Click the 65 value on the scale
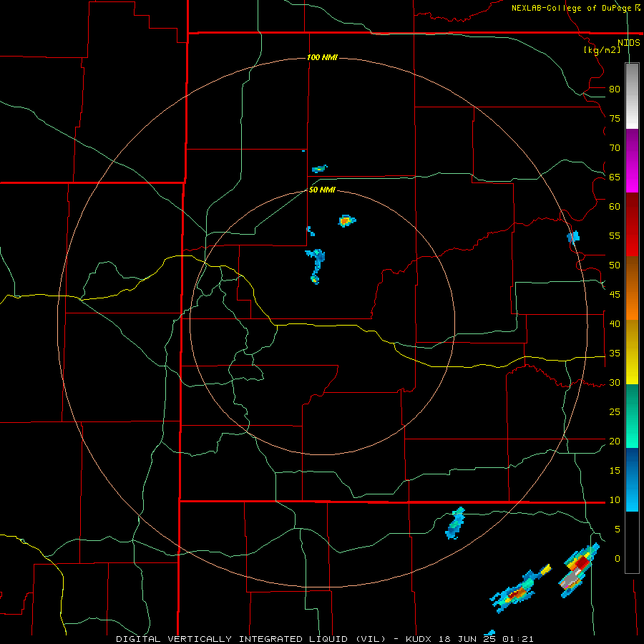The width and height of the screenshot is (644, 644). point(615,177)
